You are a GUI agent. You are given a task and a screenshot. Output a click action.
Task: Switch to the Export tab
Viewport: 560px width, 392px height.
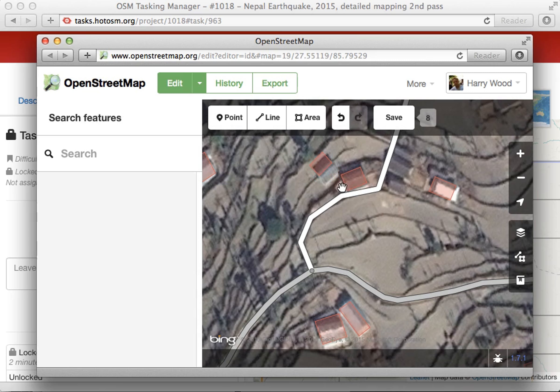[x=275, y=83]
